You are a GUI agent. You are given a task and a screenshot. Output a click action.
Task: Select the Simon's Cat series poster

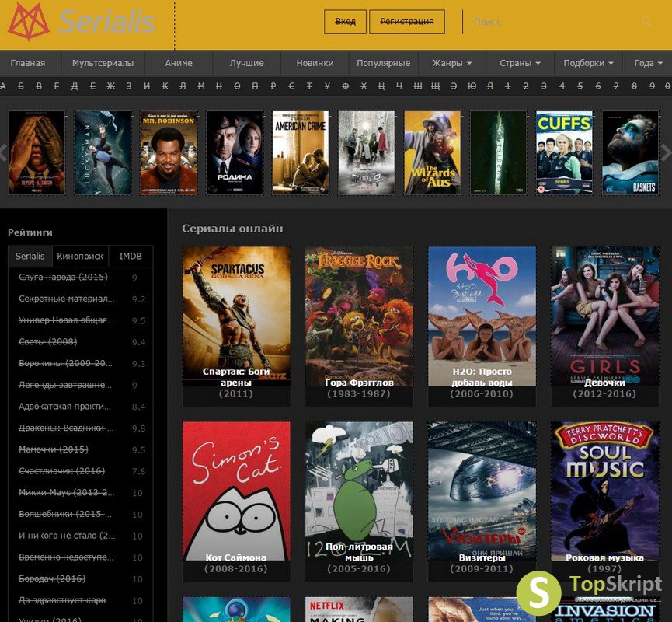[x=236, y=491]
